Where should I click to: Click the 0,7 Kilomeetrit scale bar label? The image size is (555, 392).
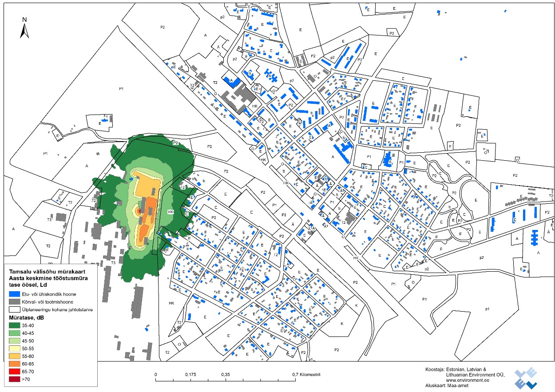pyautogui.click(x=306, y=374)
